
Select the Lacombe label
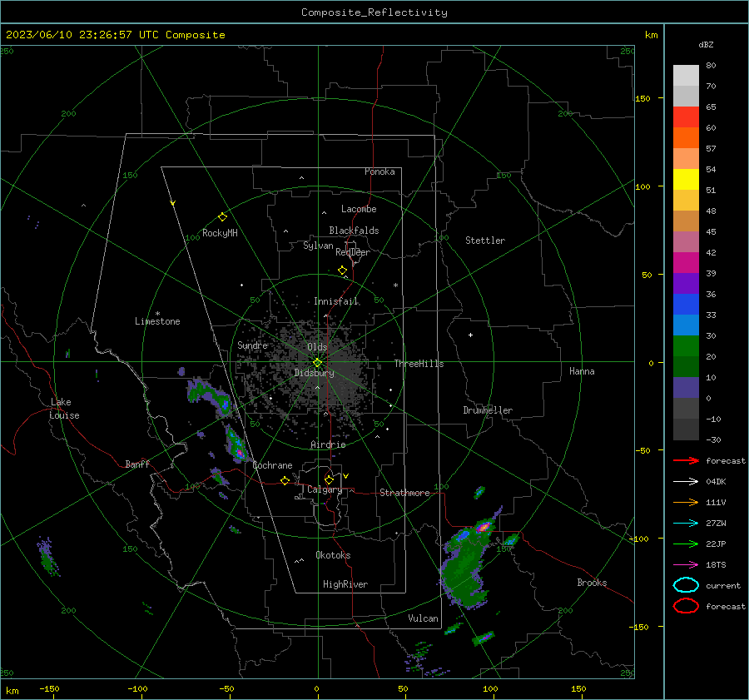(359, 209)
